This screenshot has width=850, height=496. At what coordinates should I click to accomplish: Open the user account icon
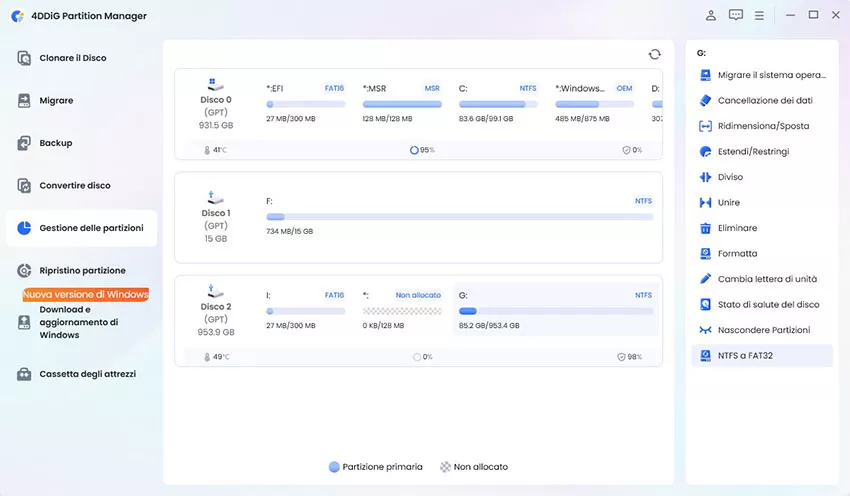(x=711, y=15)
